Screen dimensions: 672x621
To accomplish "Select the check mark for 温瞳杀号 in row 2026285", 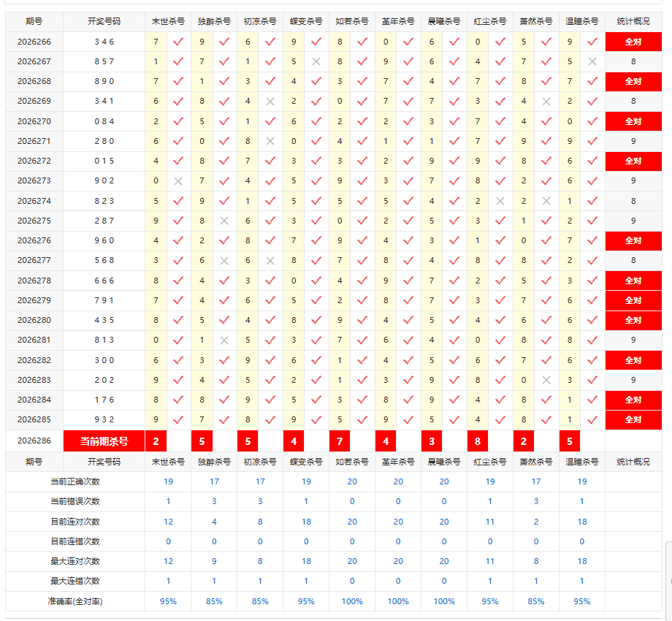I will click(592, 419).
